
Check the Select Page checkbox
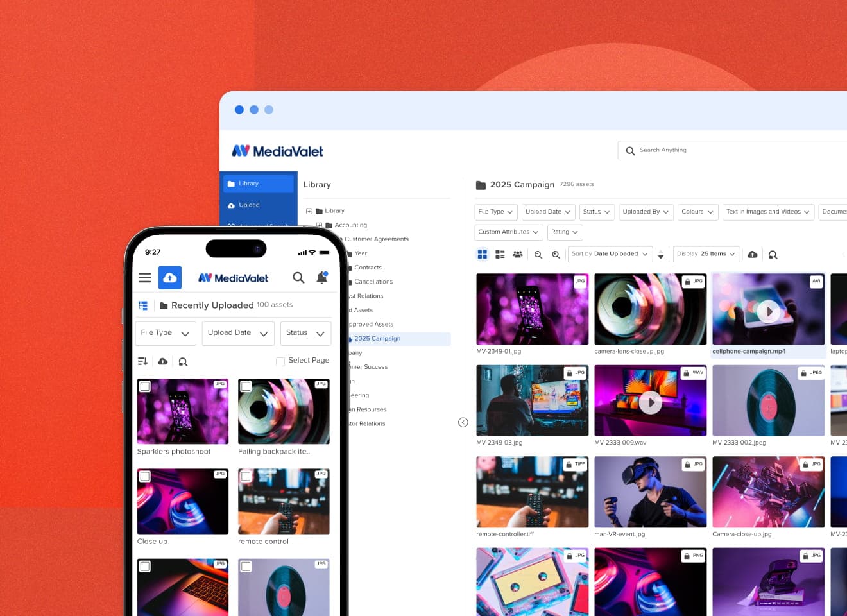click(280, 361)
